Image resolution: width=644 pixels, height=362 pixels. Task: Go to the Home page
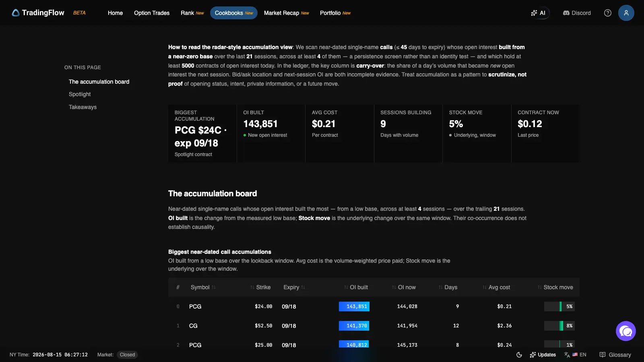tap(115, 13)
